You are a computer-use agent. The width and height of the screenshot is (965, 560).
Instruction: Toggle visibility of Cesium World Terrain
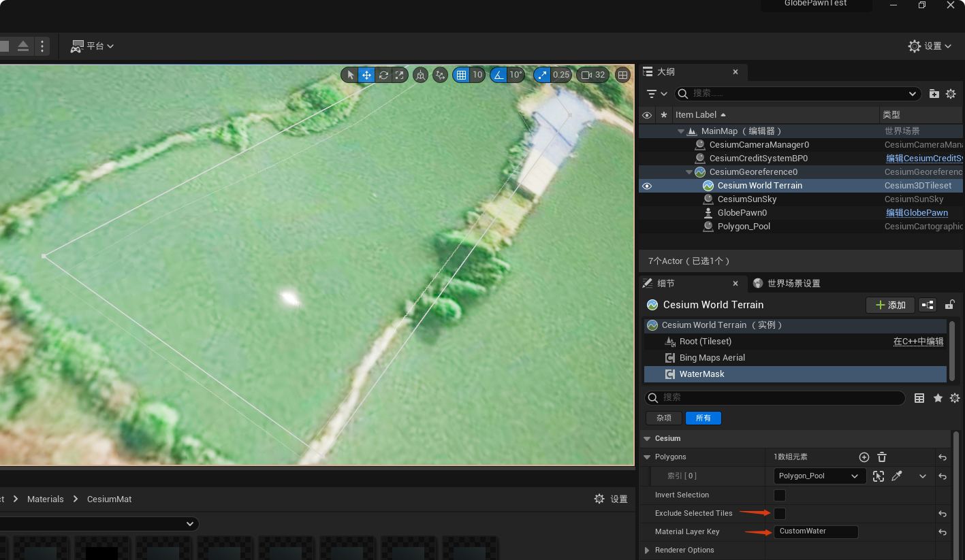tap(647, 186)
